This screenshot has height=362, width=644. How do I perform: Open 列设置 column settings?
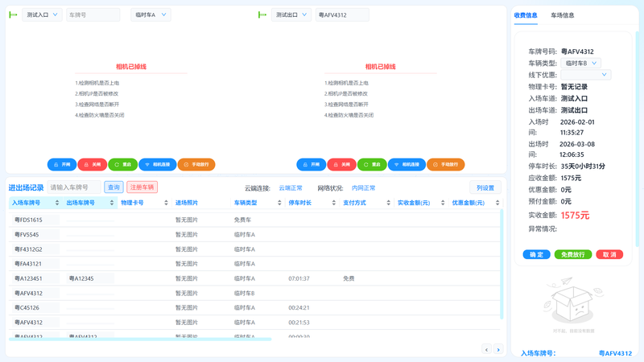pyautogui.click(x=485, y=187)
